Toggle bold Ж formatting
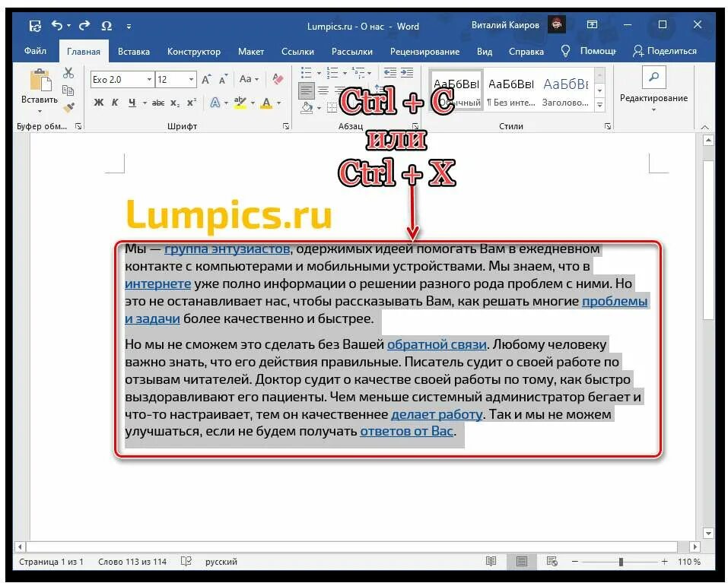Screen dimensions: 728x583 pyautogui.click(x=98, y=103)
